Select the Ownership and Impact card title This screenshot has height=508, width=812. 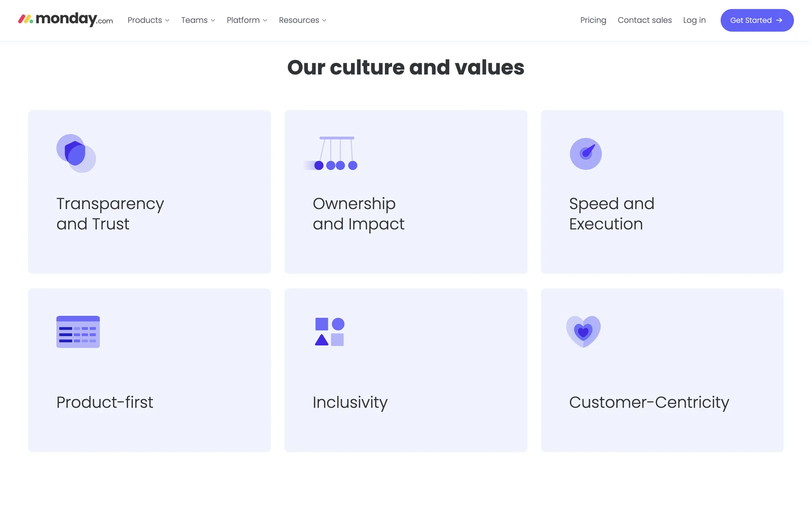[x=358, y=214]
